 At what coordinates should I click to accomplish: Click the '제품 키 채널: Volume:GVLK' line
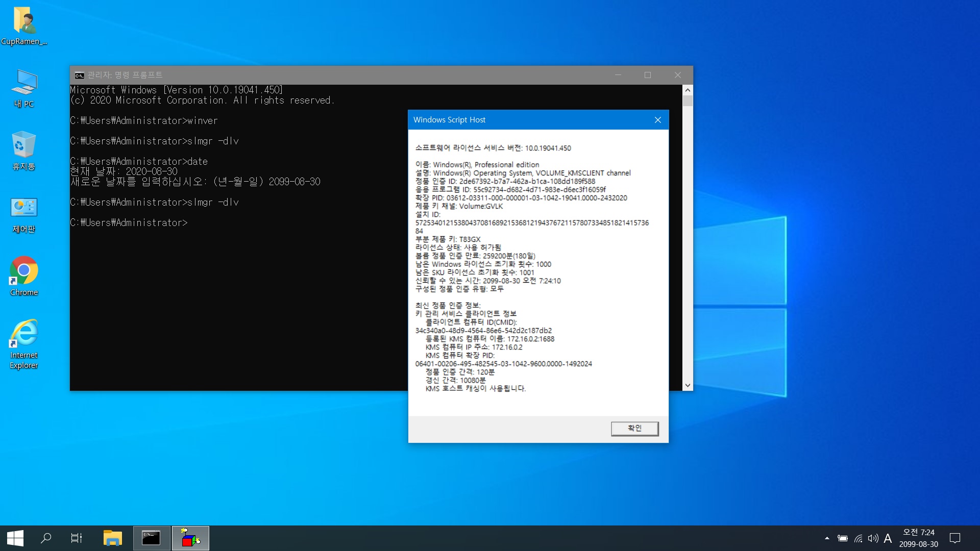click(459, 206)
